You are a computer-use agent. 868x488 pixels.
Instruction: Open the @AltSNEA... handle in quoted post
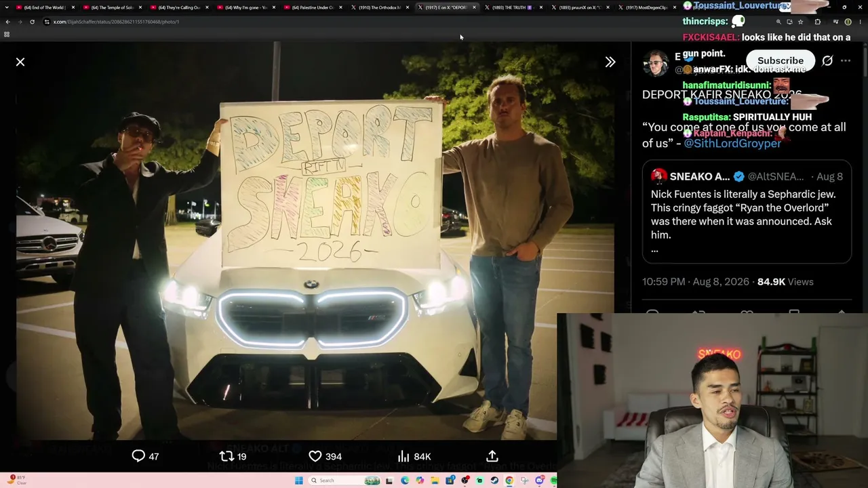click(x=775, y=177)
